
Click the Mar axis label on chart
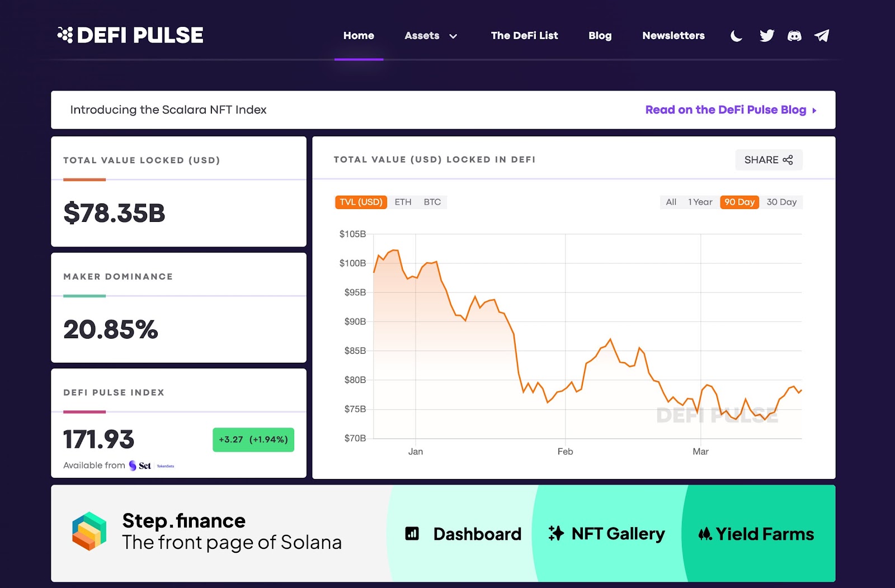700,452
